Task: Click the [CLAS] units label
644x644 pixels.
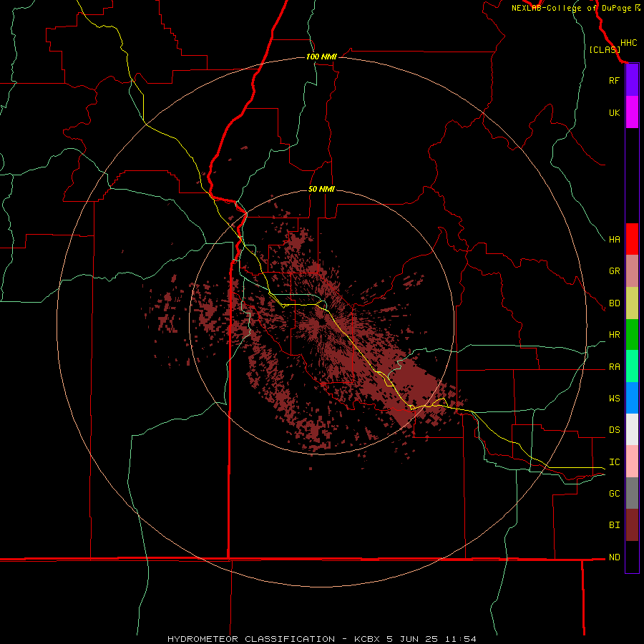Action: pyautogui.click(x=605, y=49)
